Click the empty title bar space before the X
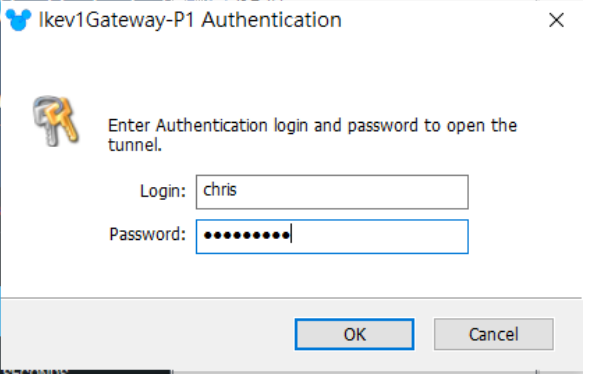This screenshot has width=589, height=374. coord(443,20)
